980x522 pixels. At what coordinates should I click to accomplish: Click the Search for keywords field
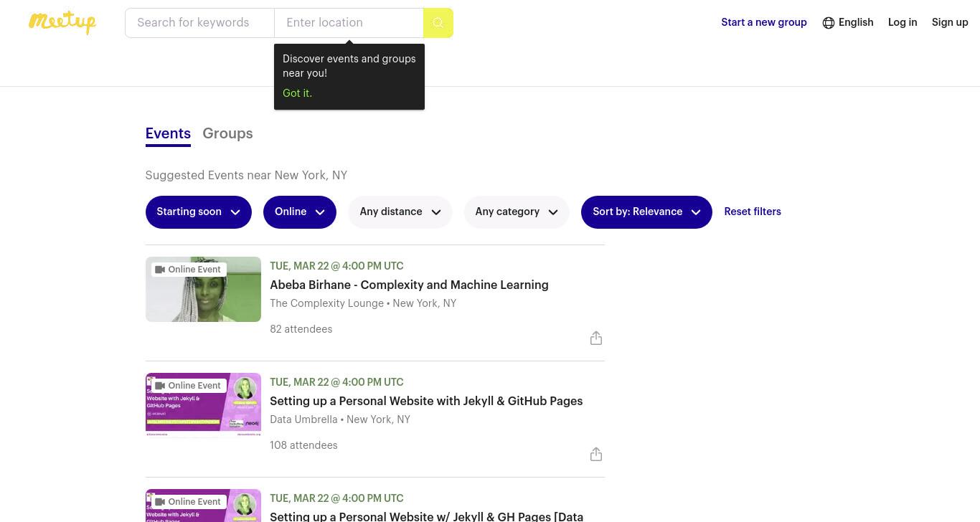point(199,23)
